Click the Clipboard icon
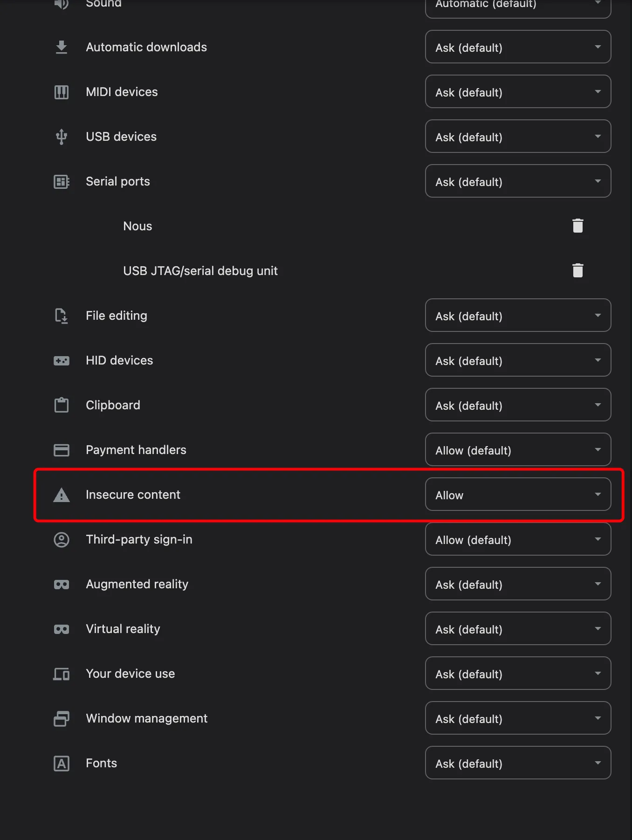 (x=62, y=405)
